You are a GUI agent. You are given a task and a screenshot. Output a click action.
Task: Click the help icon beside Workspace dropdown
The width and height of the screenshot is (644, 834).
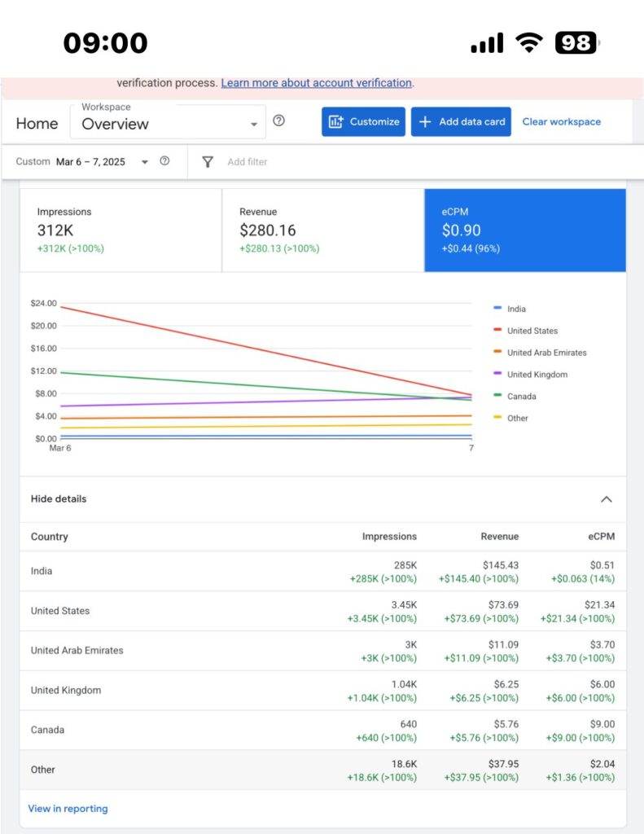[278, 121]
